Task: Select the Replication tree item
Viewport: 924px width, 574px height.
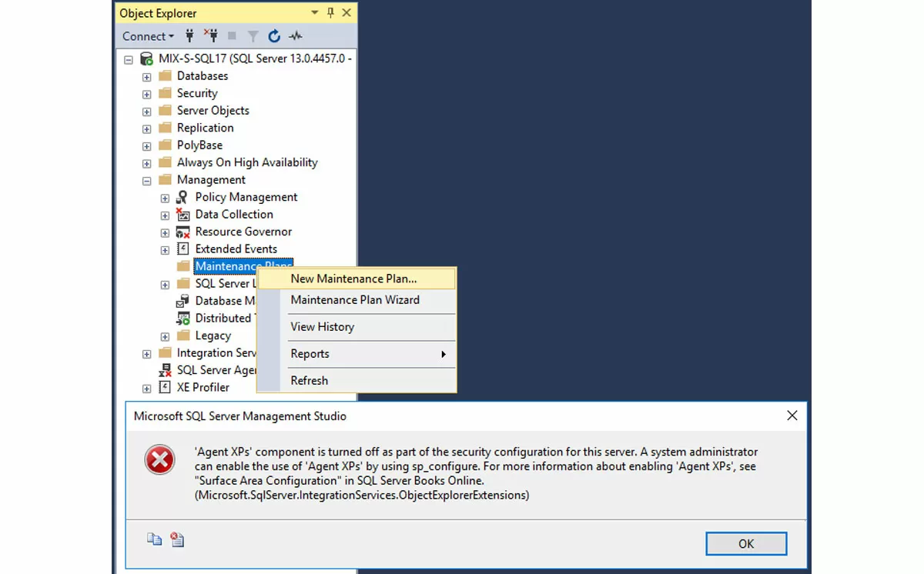Action: [205, 128]
